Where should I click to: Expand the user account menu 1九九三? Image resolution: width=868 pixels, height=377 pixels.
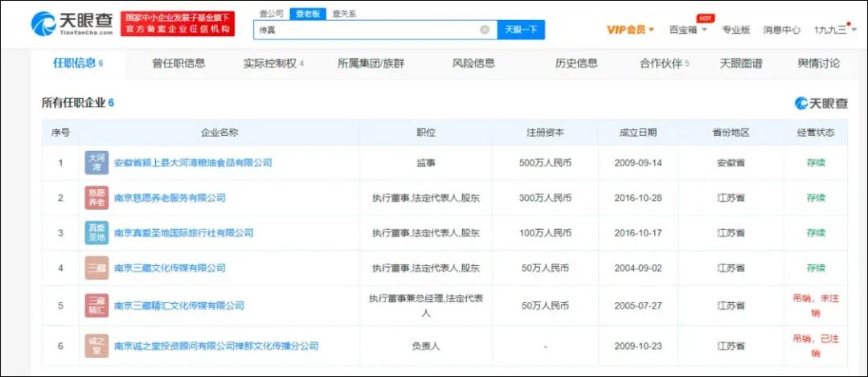pos(833,30)
